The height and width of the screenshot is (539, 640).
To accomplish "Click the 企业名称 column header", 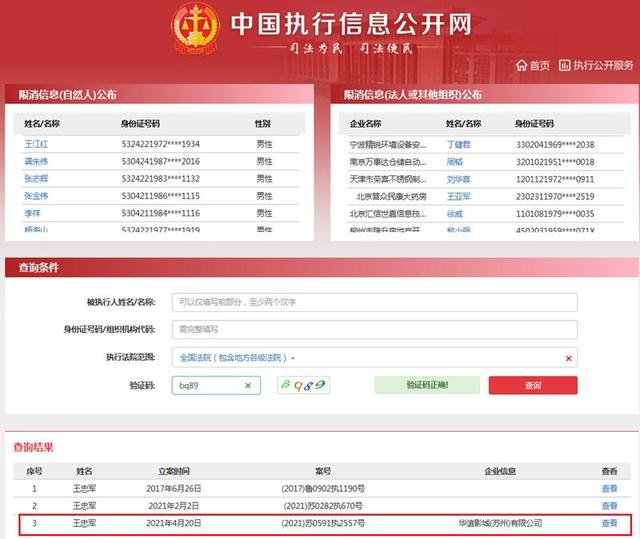I will coord(365,124).
